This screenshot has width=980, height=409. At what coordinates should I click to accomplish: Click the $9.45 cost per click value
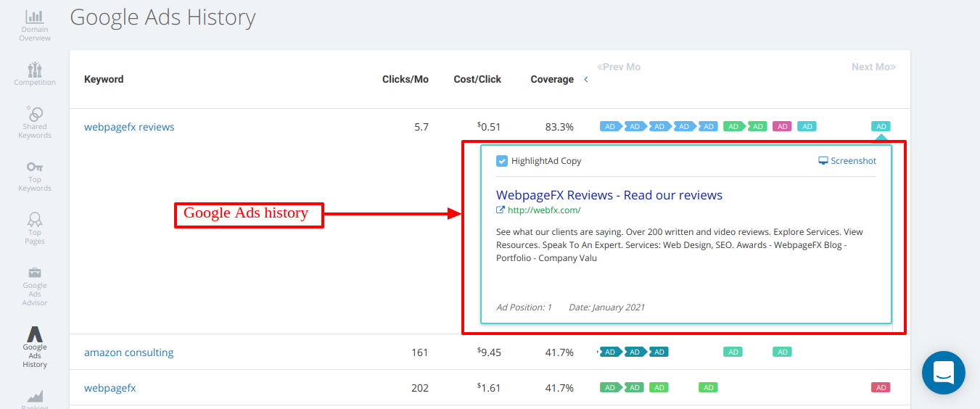coord(489,352)
